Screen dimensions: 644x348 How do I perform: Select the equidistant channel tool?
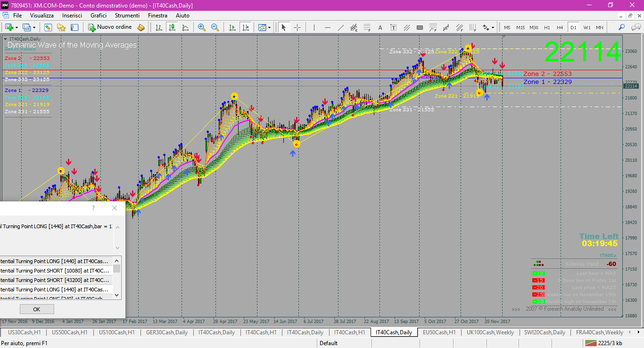click(x=354, y=27)
